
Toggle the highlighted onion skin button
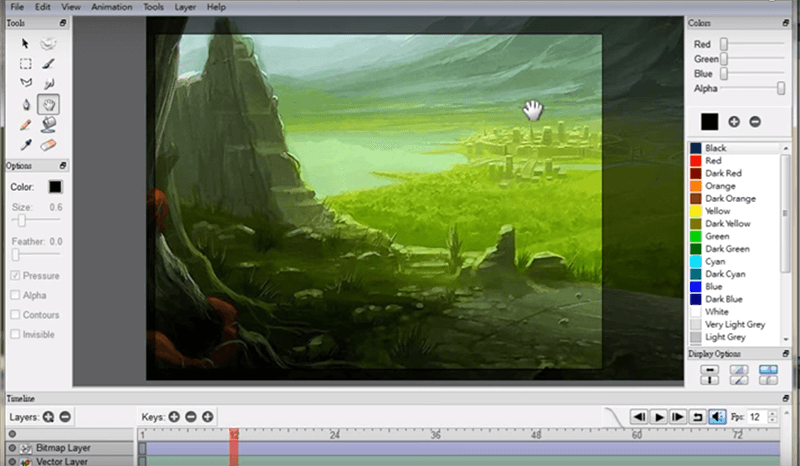(768, 370)
